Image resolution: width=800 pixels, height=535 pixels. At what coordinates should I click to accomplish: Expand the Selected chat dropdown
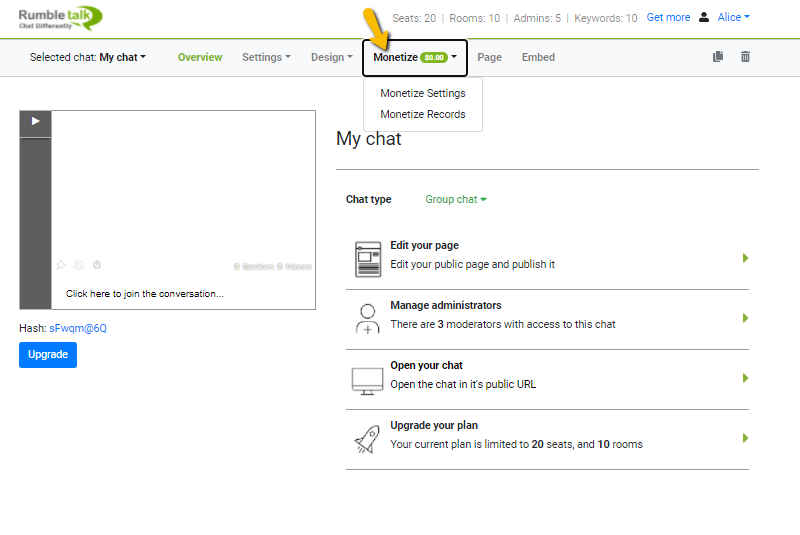point(88,57)
